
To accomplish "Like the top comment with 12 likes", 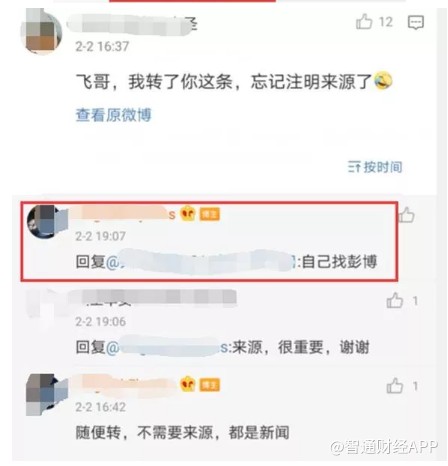I will [364, 22].
